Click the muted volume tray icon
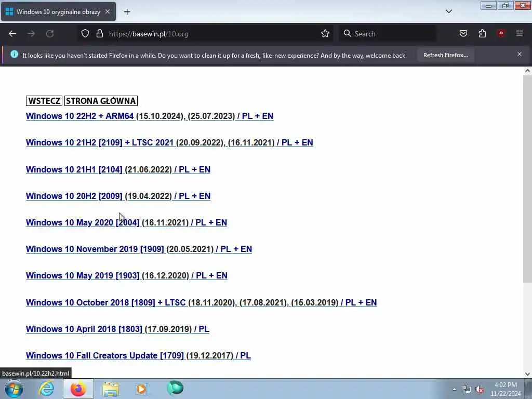 (x=480, y=390)
